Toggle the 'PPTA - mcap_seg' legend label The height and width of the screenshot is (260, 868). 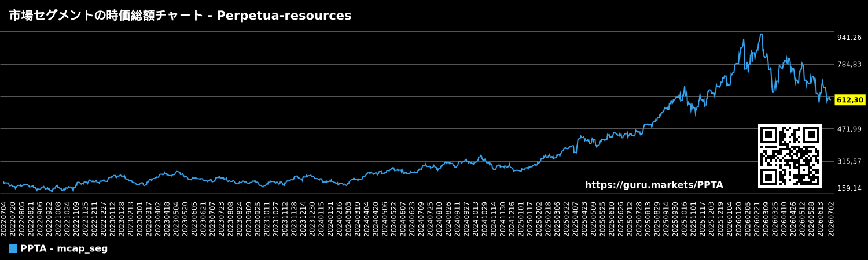(64, 249)
